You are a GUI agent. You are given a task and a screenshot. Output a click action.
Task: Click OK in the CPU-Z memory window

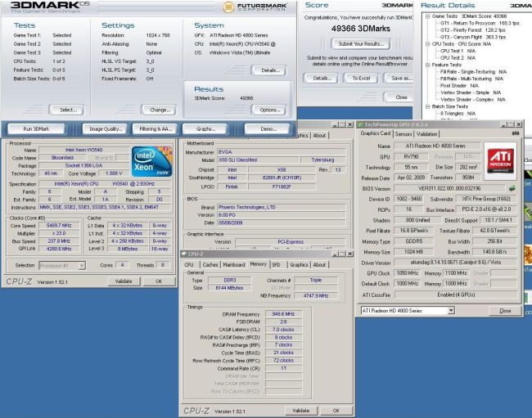[336, 411]
